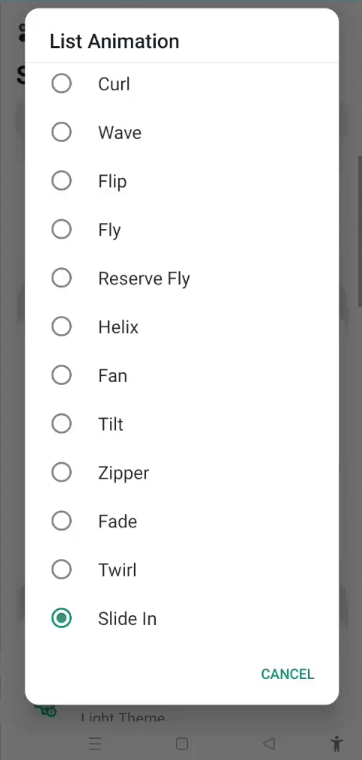This screenshot has width=362, height=760.
Task: Cancel the List Animation dialog
Action: pyautogui.click(x=287, y=674)
